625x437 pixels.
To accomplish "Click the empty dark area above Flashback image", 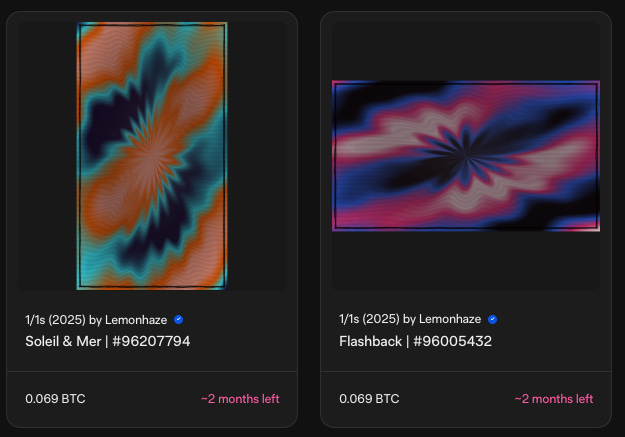I will [x=466, y=51].
